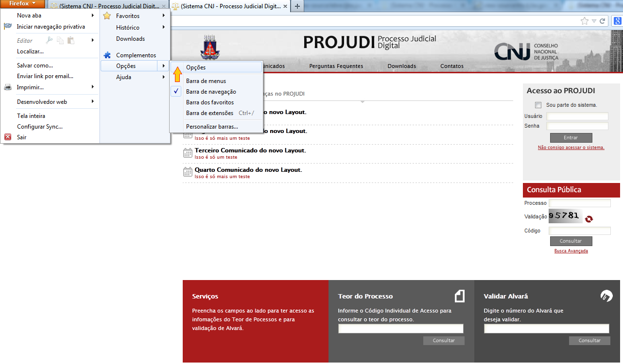Click Não consigo acessar o sistema link
The image size is (623, 364).
click(571, 148)
